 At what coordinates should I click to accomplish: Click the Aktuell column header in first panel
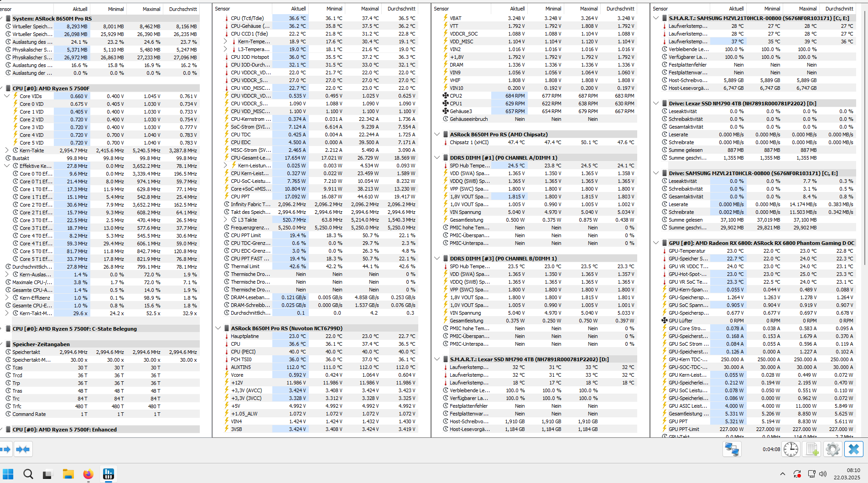[x=72, y=9]
